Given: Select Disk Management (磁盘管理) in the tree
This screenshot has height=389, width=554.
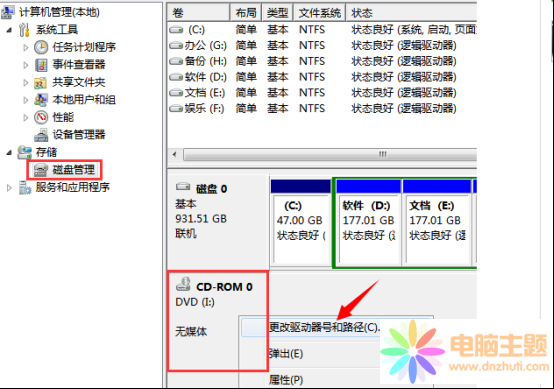Looking at the screenshot, I should point(73,170).
